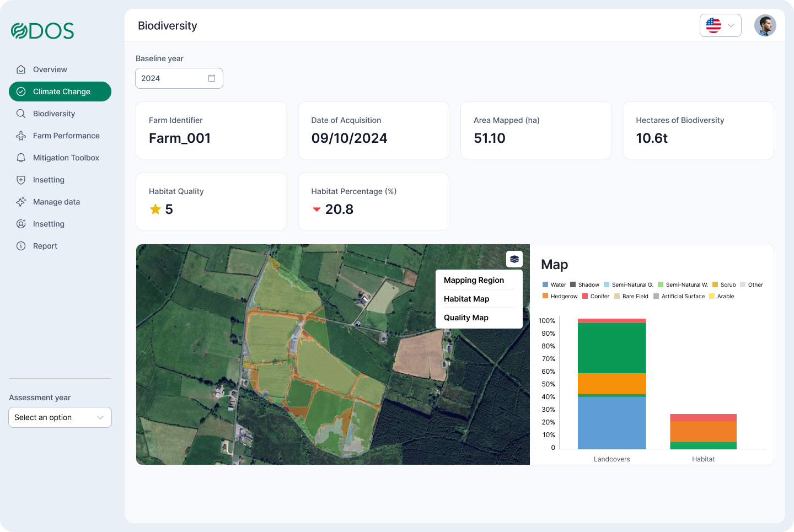The image size is (794, 532).
Task: Toggle the Conifer legend entry
Action: pyautogui.click(x=596, y=297)
